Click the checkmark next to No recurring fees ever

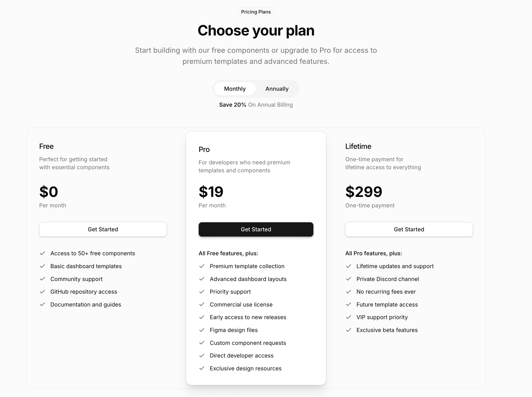pyautogui.click(x=349, y=291)
